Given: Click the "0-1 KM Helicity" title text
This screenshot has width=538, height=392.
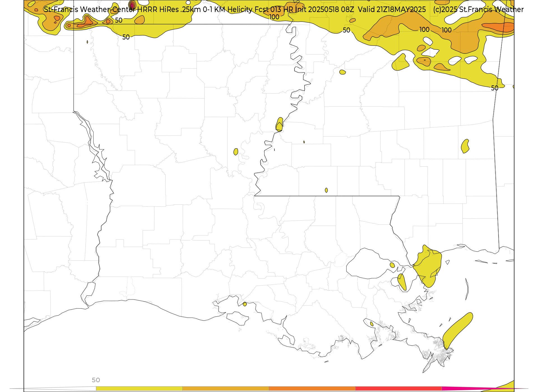Looking at the screenshot, I should point(228,10).
